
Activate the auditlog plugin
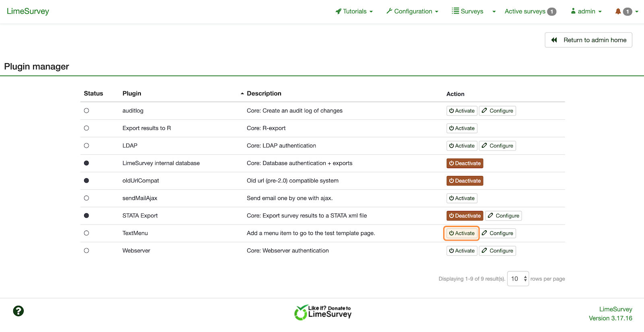coord(462,111)
